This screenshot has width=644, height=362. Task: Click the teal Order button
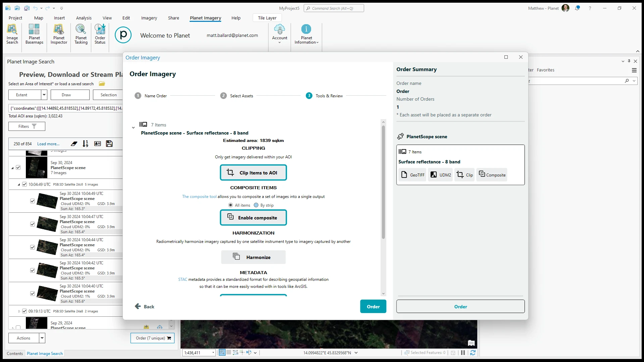pos(373,306)
